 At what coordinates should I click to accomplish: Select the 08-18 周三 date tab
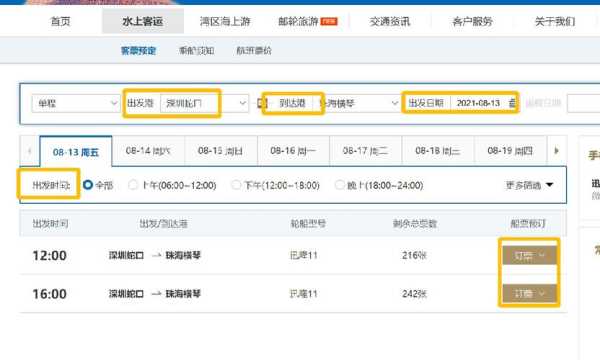click(x=438, y=151)
